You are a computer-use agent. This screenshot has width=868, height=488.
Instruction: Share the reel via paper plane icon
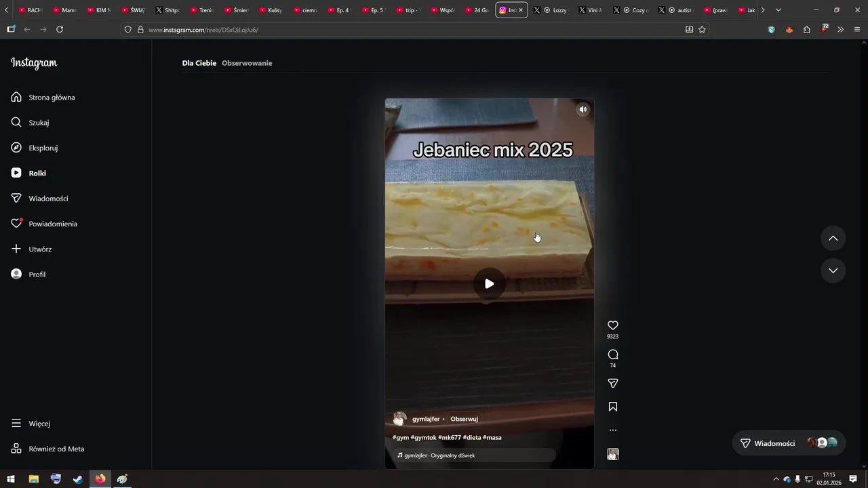[613, 384]
